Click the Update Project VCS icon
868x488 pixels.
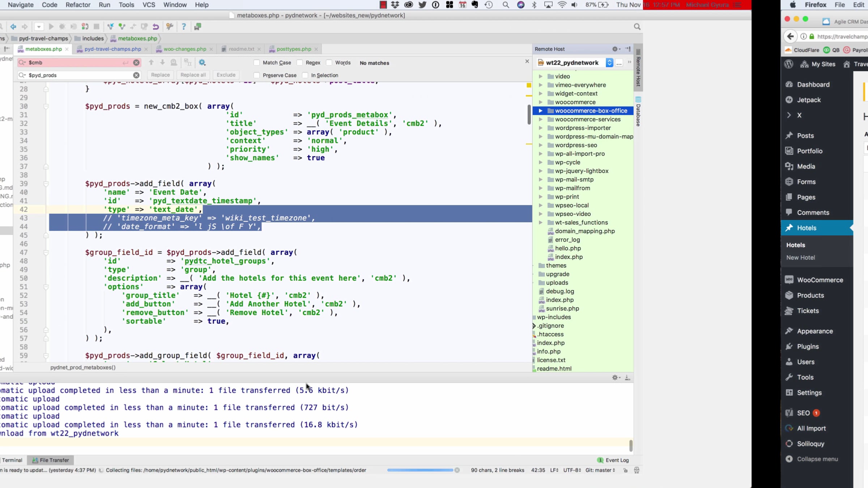coord(110,27)
